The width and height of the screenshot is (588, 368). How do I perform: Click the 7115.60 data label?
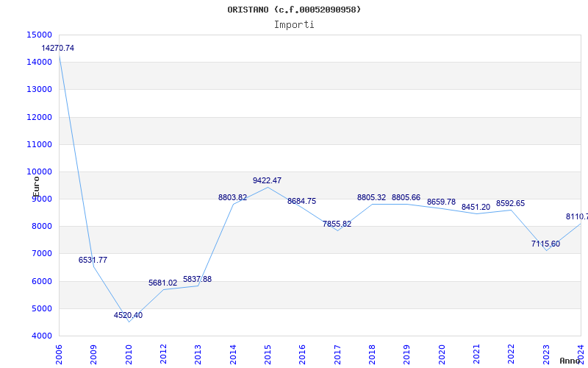point(545,244)
